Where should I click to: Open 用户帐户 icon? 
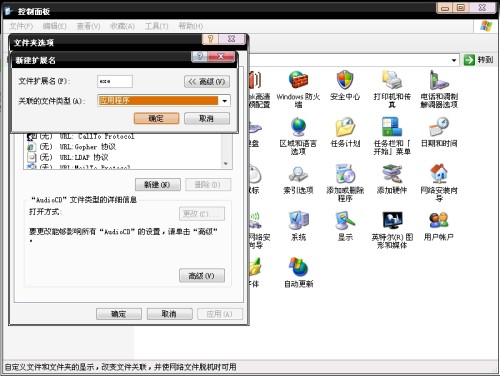[439, 221]
